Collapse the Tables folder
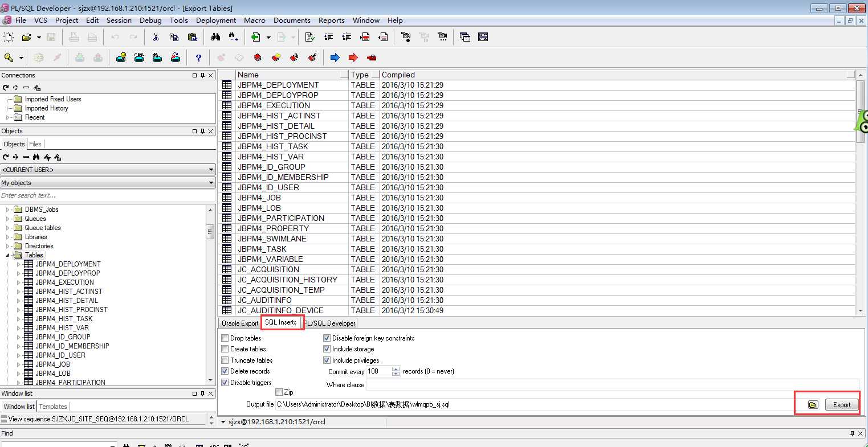The height and width of the screenshot is (447, 868). point(8,255)
